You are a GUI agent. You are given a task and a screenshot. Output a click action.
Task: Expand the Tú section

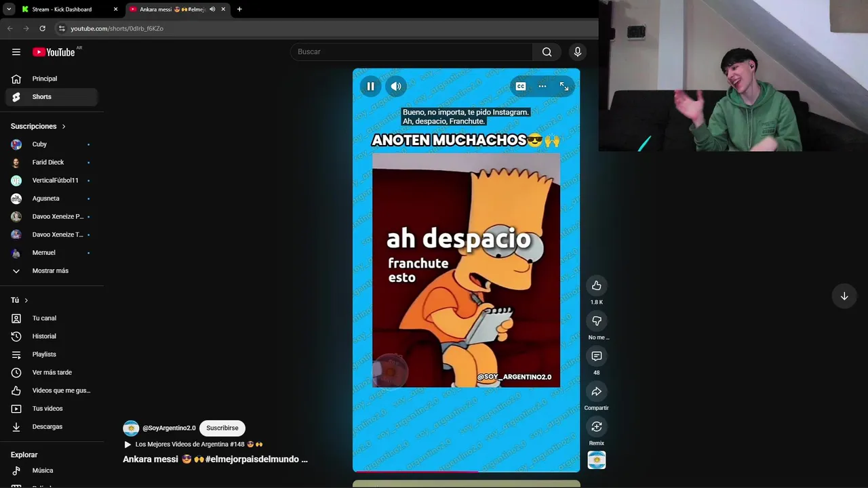pyautogui.click(x=20, y=300)
